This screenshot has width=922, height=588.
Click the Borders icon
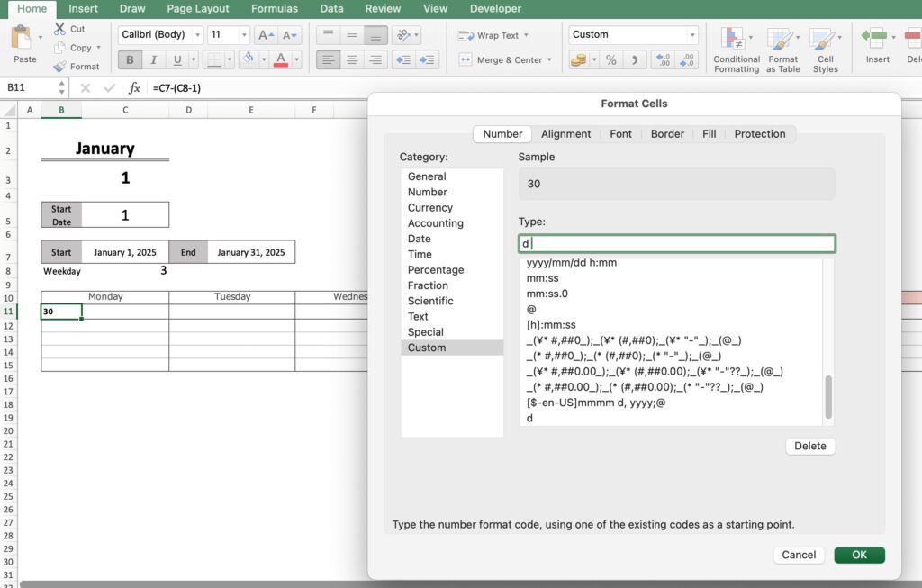coord(214,59)
